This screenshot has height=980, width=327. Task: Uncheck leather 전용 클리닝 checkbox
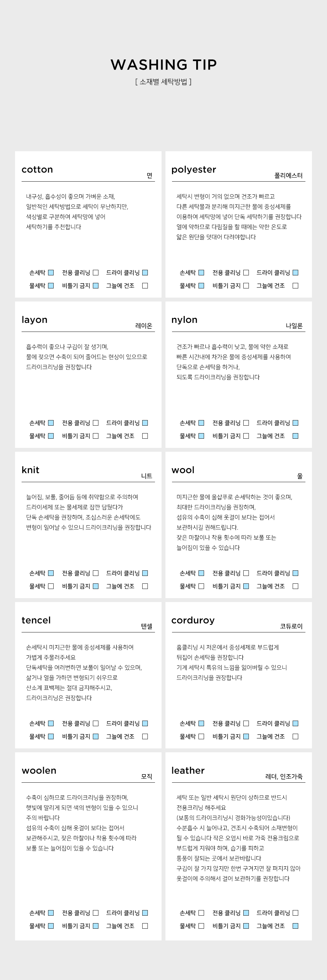[x=246, y=913]
